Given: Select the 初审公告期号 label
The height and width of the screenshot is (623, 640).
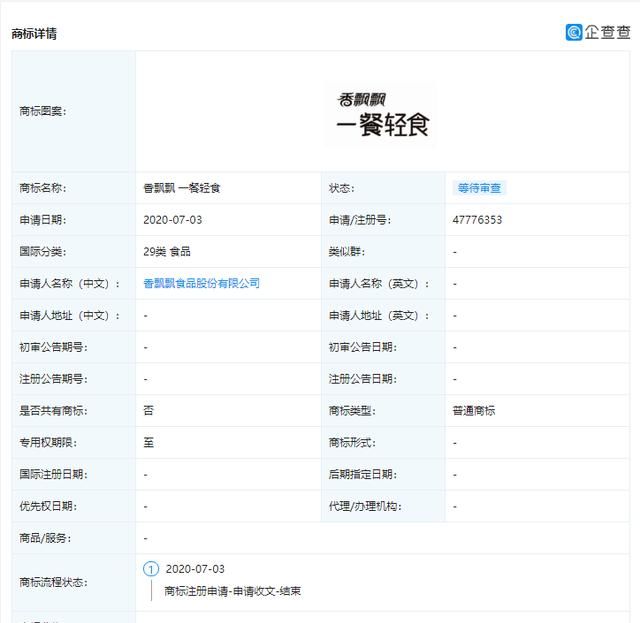Looking at the screenshot, I should click(x=53, y=347).
